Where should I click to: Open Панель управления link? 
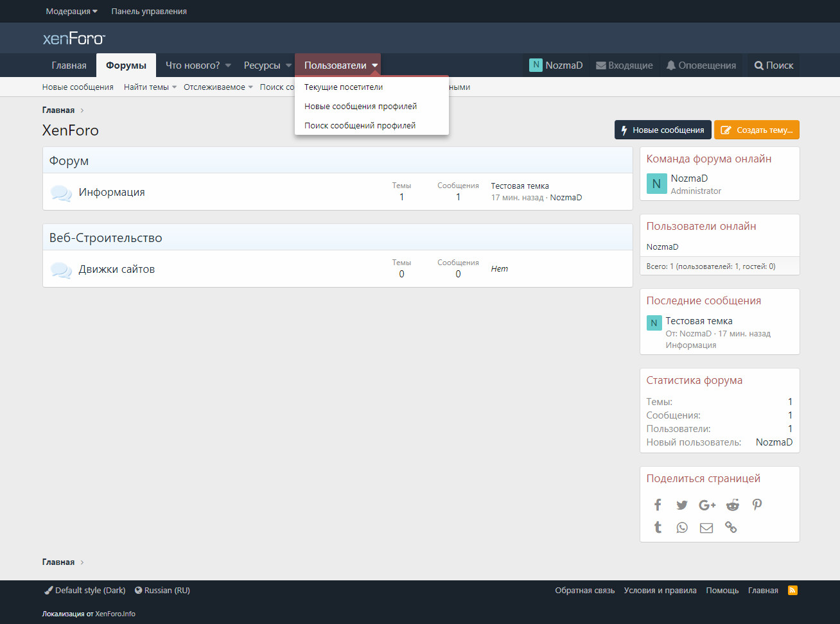point(149,12)
